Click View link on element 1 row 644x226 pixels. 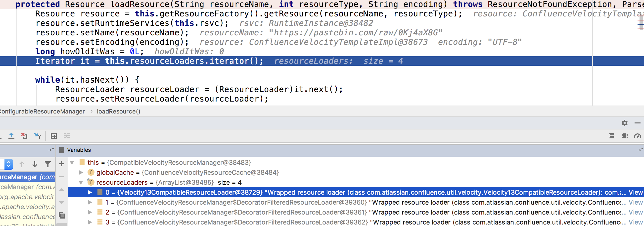[x=636, y=202]
